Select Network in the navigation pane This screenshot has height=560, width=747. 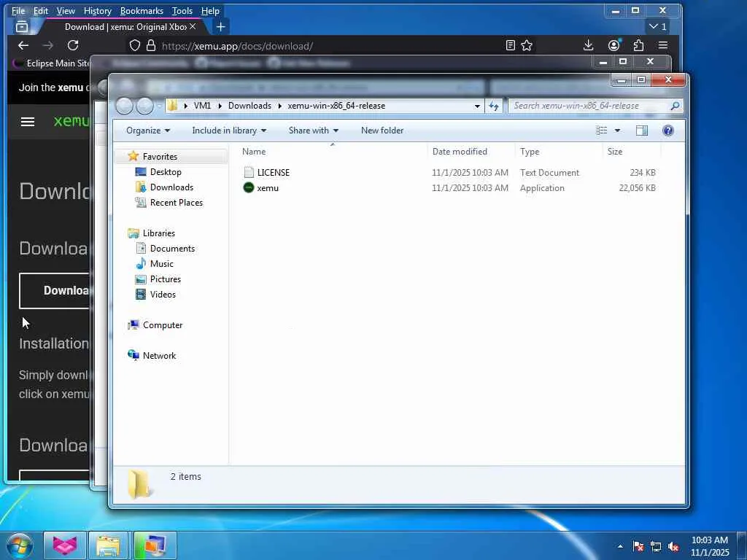(159, 355)
